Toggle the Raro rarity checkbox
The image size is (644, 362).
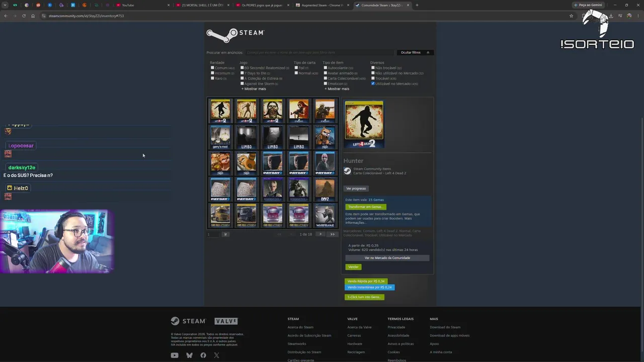[x=212, y=78]
